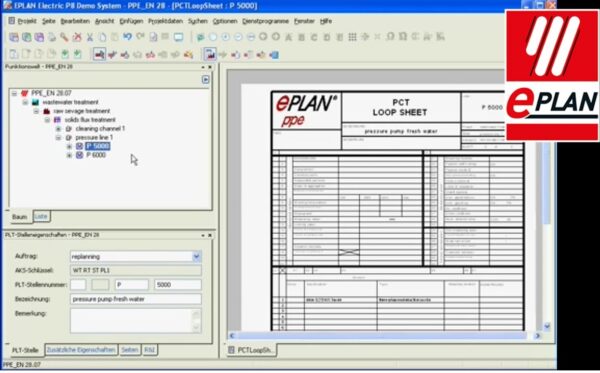
Task: Click the green project icon in top toolbar
Action: point(26,37)
